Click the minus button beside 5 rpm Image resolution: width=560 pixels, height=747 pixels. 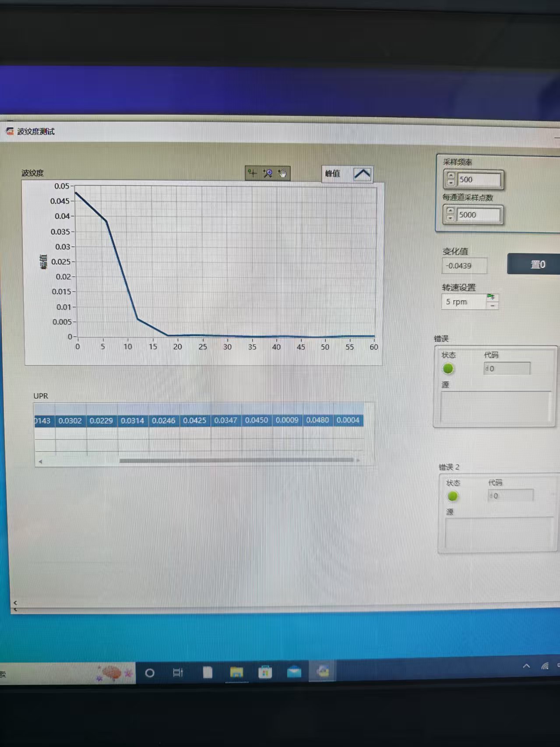coord(493,306)
